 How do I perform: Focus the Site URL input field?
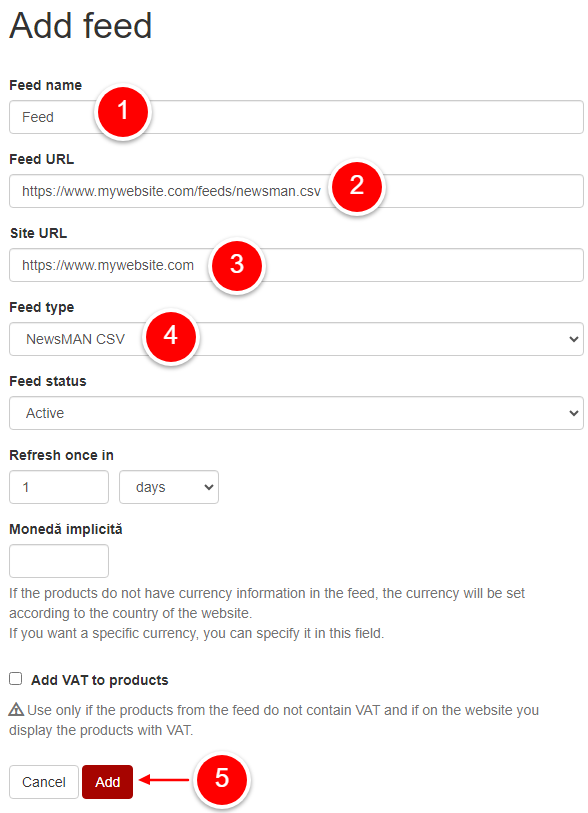(x=296, y=265)
